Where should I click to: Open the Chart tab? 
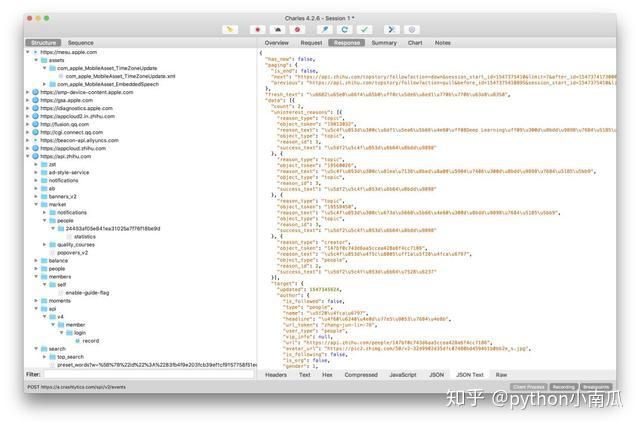pos(415,43)
